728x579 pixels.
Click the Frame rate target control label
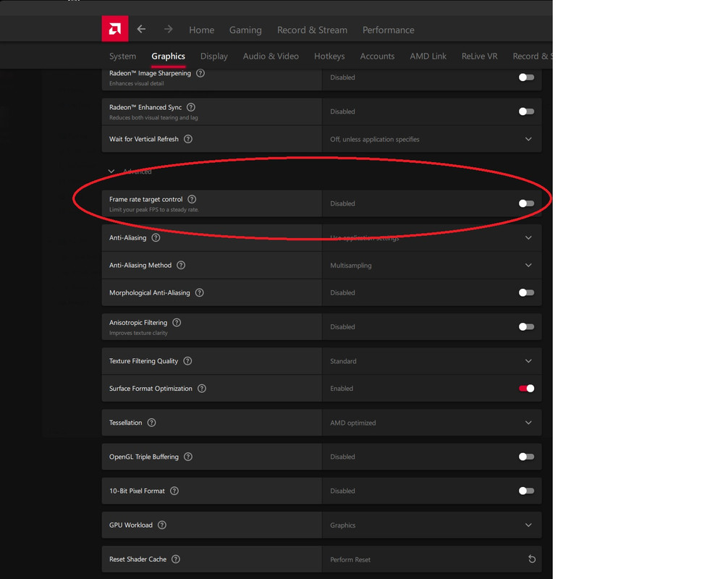point(145,199)
